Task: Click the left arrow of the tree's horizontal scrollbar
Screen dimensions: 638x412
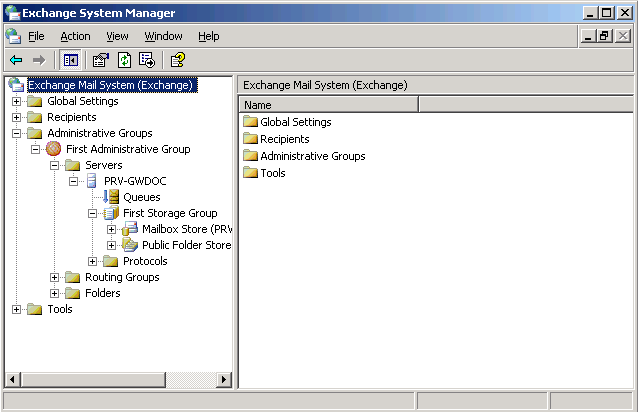Action: [x=13, y=379]
